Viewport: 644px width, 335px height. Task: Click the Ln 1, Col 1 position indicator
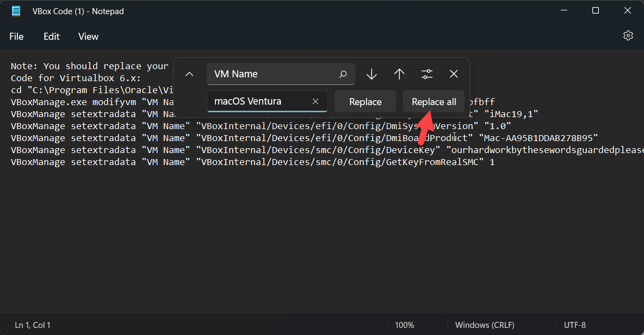pos(33,325)
